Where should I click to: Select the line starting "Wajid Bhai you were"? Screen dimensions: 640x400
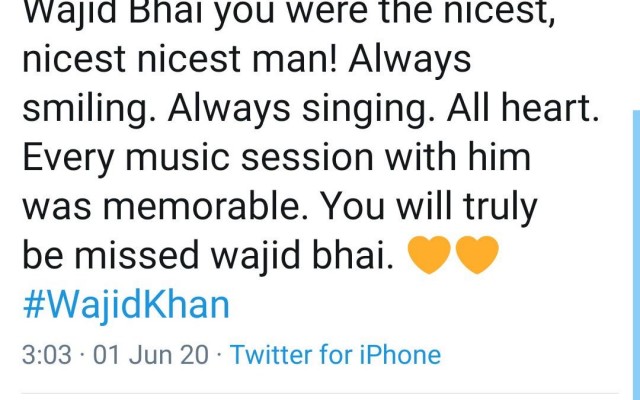[x=289, y=12]
